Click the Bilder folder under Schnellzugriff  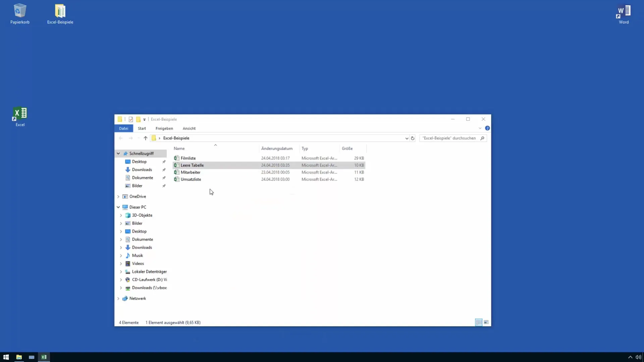pos(137,186)
